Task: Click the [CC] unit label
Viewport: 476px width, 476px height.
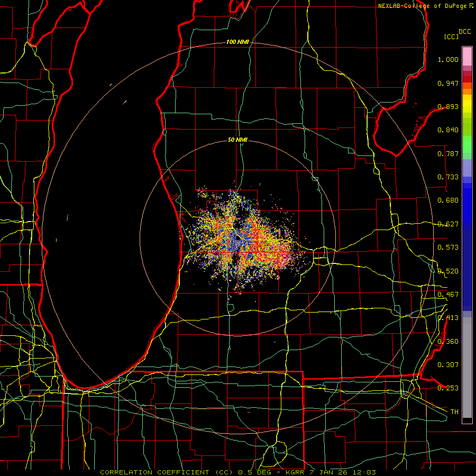Action: (x=451, y=36)
